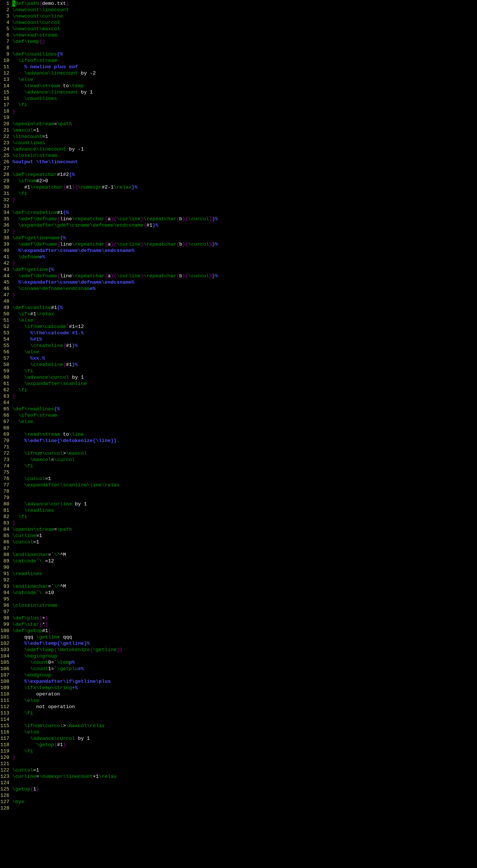Place cursor on \newcount\curcol
The width and height of the screenshot is (477, 868).
click(x=36, y=22)
